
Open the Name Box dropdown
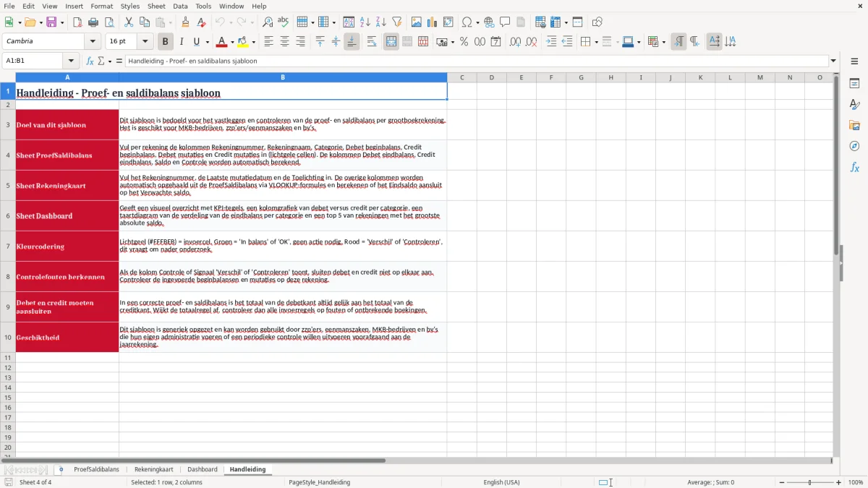[x=71, y=61]
